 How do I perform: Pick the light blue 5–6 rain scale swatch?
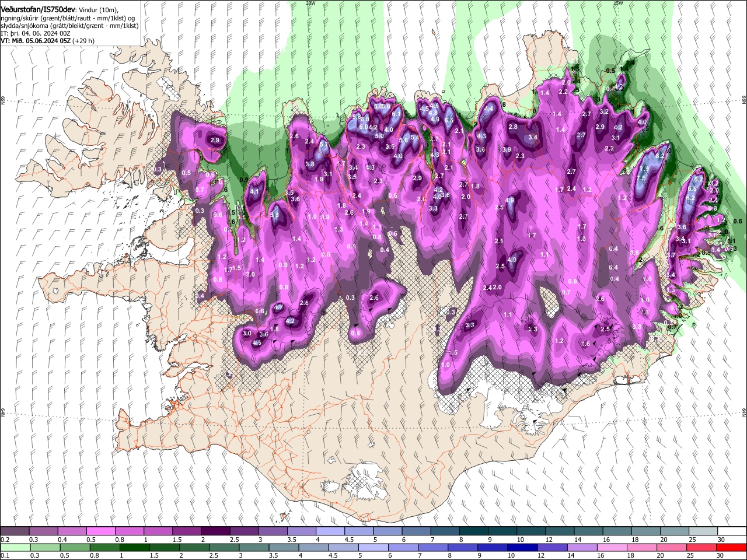[372, 548]
